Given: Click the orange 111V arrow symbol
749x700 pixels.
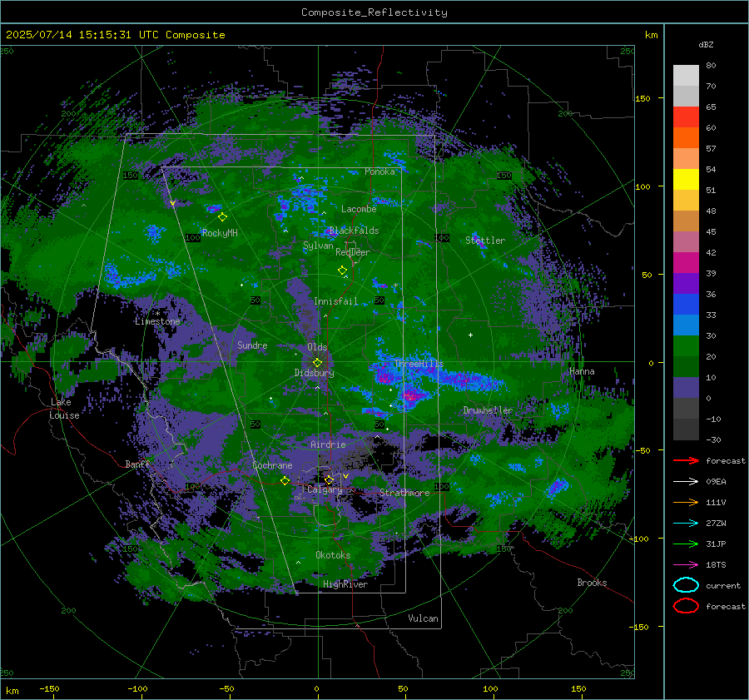Looking at the screenshot, I should click(x=686, y=502).
